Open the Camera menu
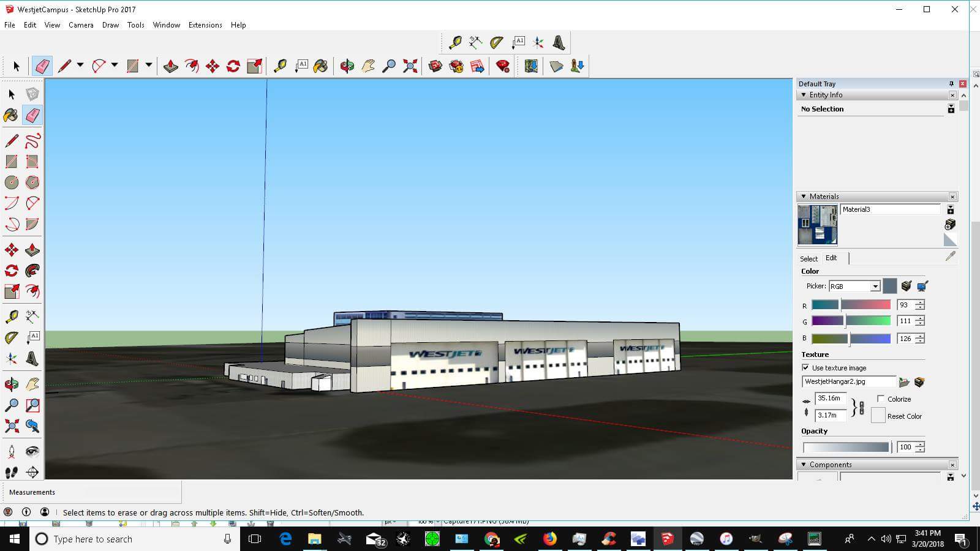Viewport: 980px width, 551px height. pyautogui.click(x=81, y=25)
